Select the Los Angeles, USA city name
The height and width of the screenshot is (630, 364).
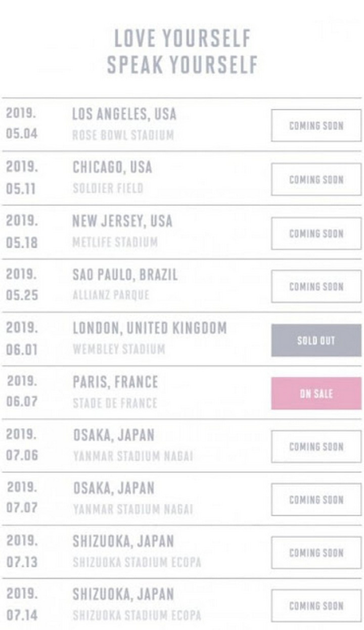click(124, 114)
